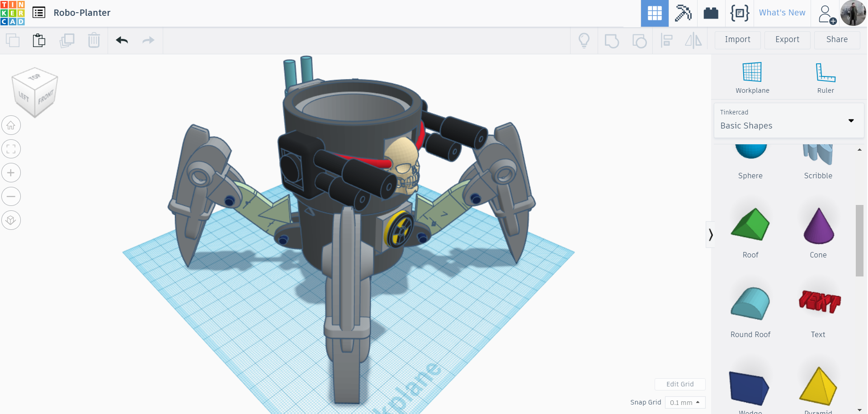Click the Share button
Viewport: 868px width, 414px height.
(837, 40)
